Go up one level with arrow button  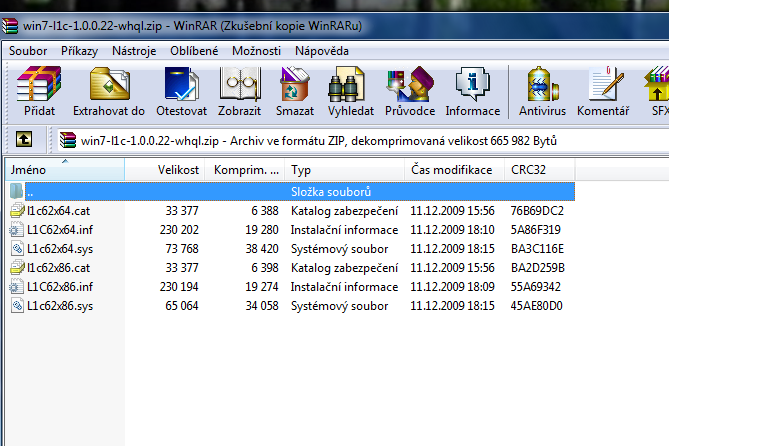point(24,139)
